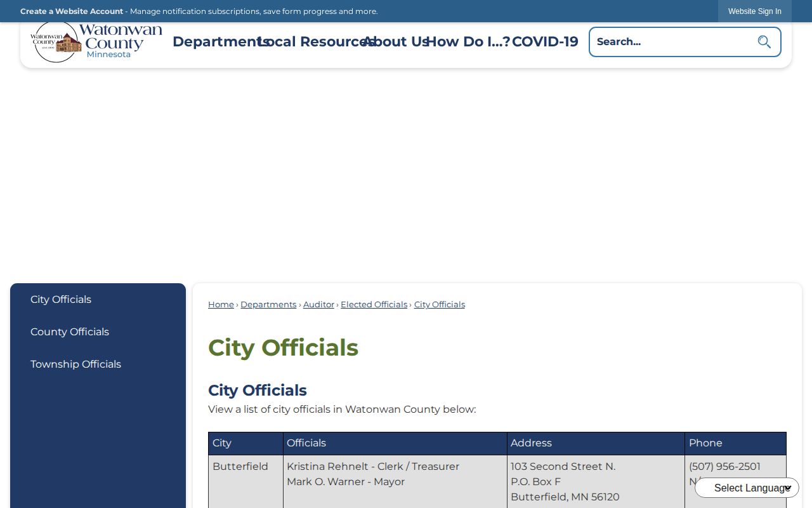The height and width of the screenshot is (508, 812).
Task: Click the P.O. Box F text
Action: pyautogui.click(x=535, y=482)
